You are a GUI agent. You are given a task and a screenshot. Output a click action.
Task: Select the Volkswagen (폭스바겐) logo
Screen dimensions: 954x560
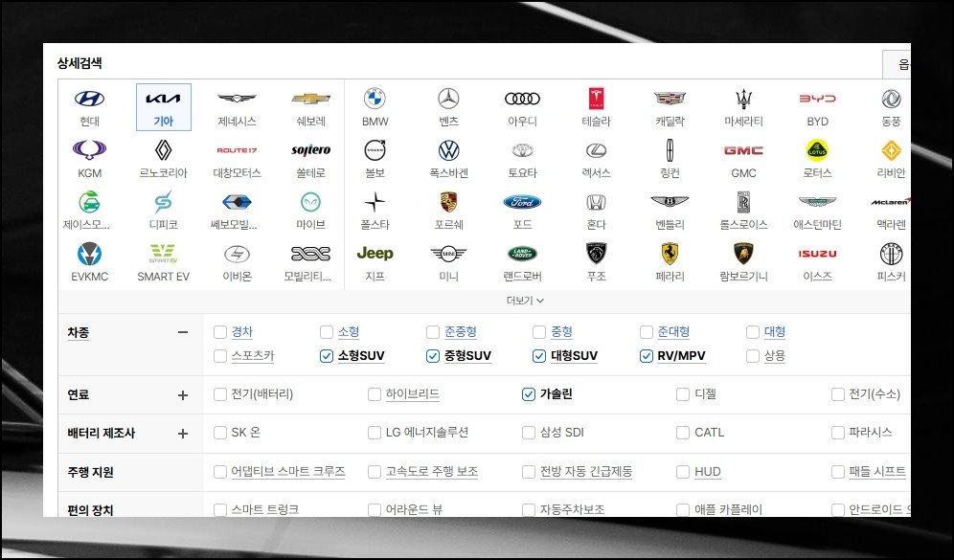[448, 150]
